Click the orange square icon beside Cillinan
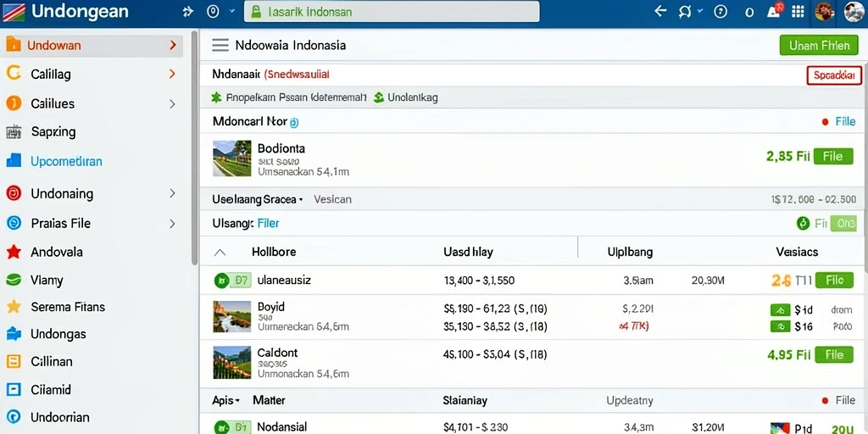The image size is (868, 434). click(x=14, y=361)
